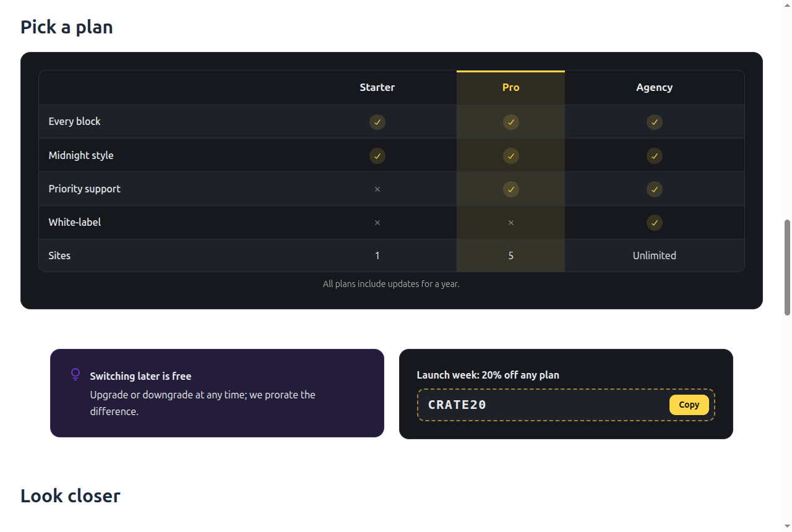792x532 pixels.
Task: Click the Pro cross for White-label
Action: tap(510, 223)
